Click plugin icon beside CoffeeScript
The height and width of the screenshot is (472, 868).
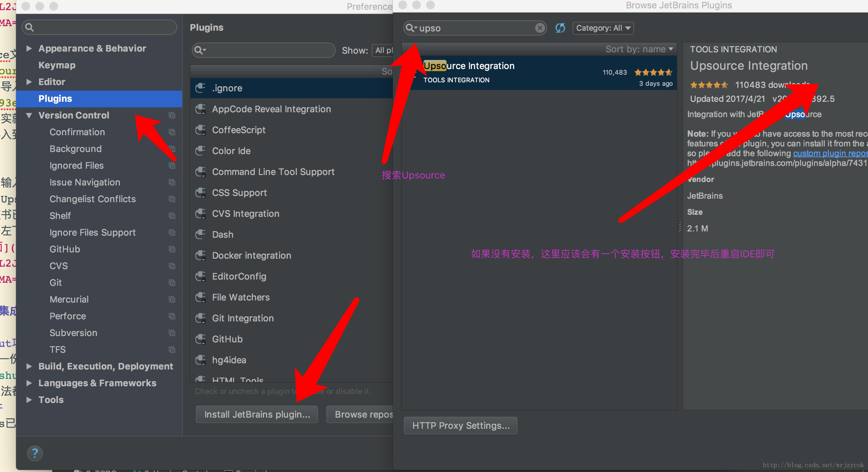(x=201, y=130)
